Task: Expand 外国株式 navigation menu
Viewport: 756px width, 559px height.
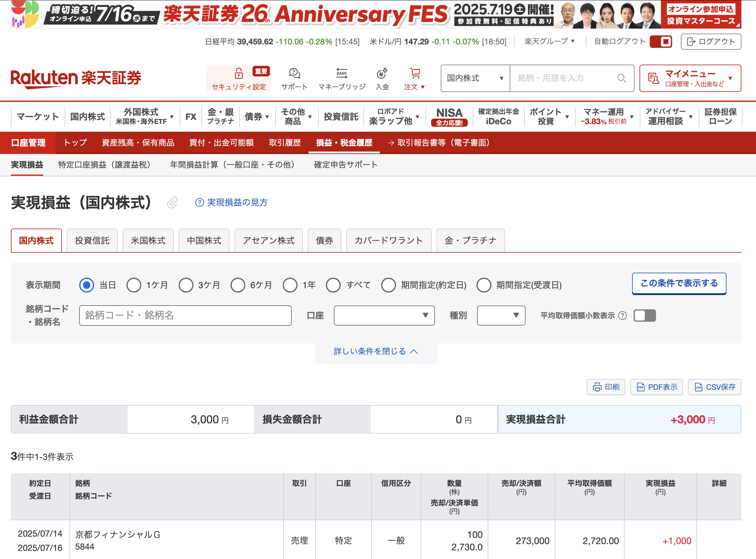Action: coord(144,116)
